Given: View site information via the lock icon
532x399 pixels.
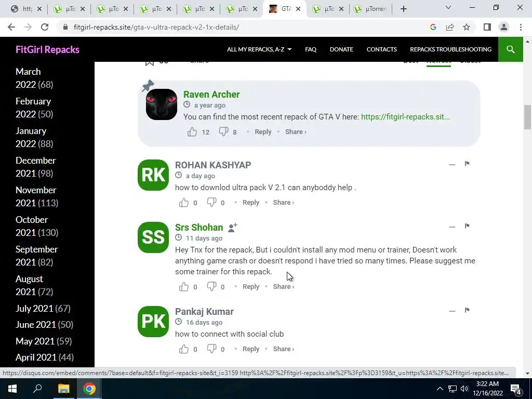Looking at the screenshot, I should click(x=65, y=27).
